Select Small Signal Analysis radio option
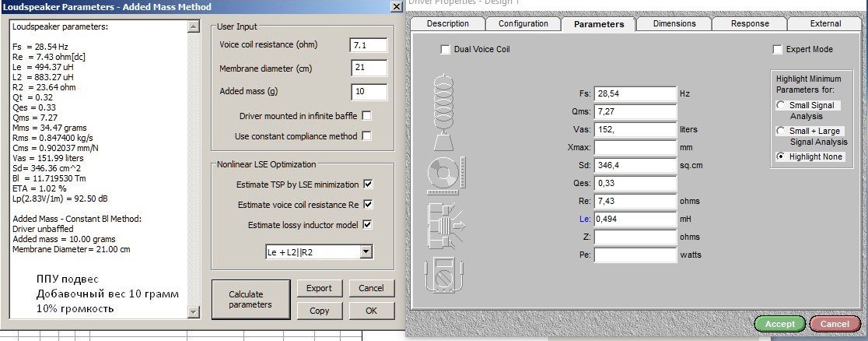Viewport: 868px width, 341px height. [781, 105]
